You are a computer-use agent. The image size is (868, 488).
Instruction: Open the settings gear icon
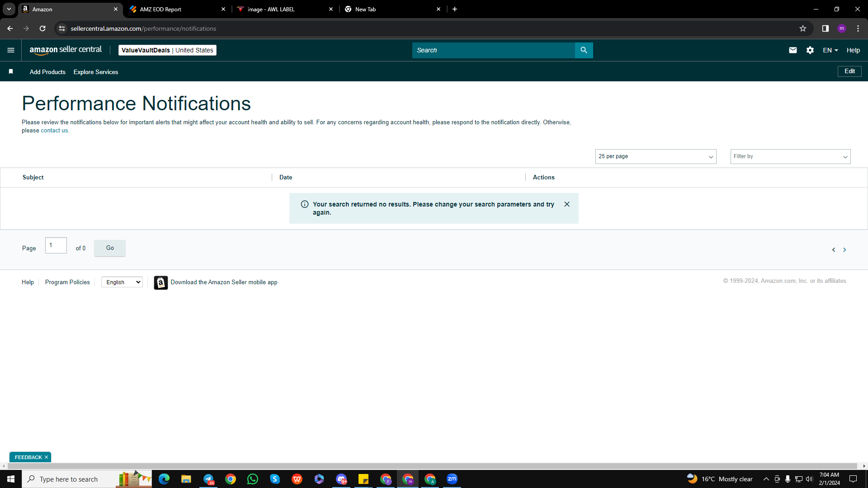click(810, 50)
